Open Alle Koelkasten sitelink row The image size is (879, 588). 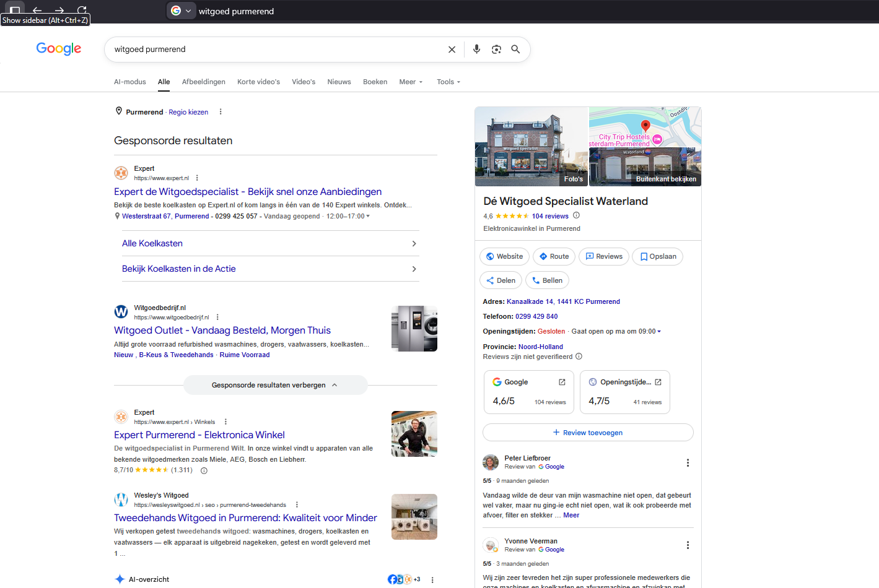[x=270, y=244]
